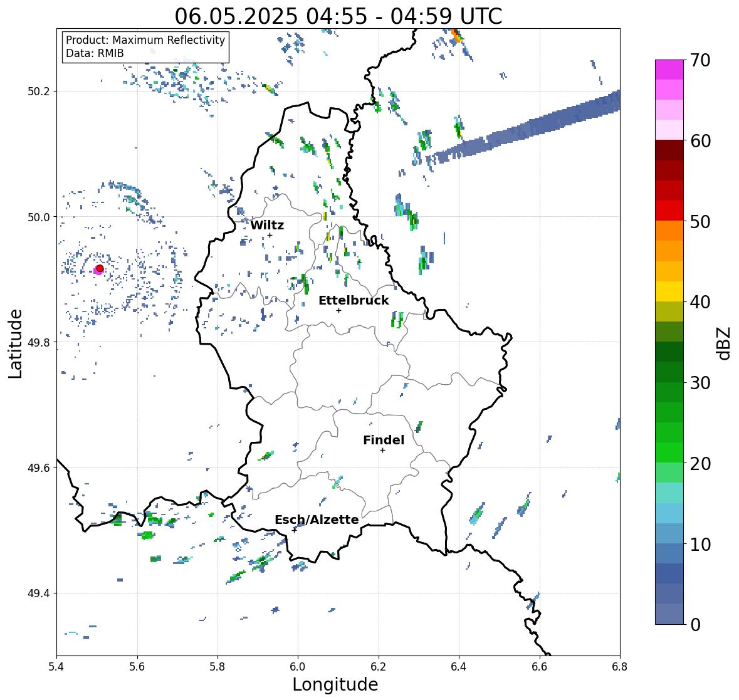This screenshot has width=739, height=700.
Task: Click the longitude tick label 5.4
Action: click(x=56, y=667)
